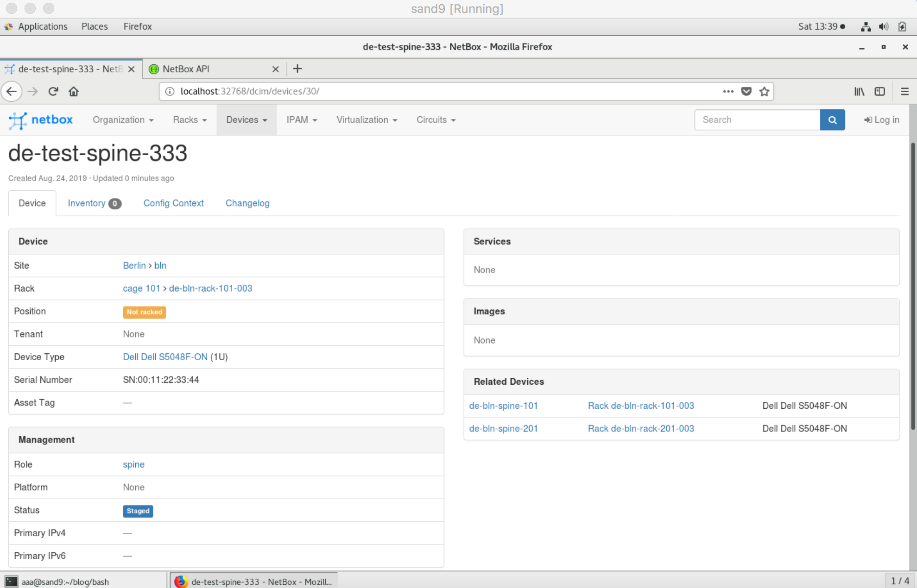
Task: Switch to the Inventory tab
Action: [x=94, y=202]
